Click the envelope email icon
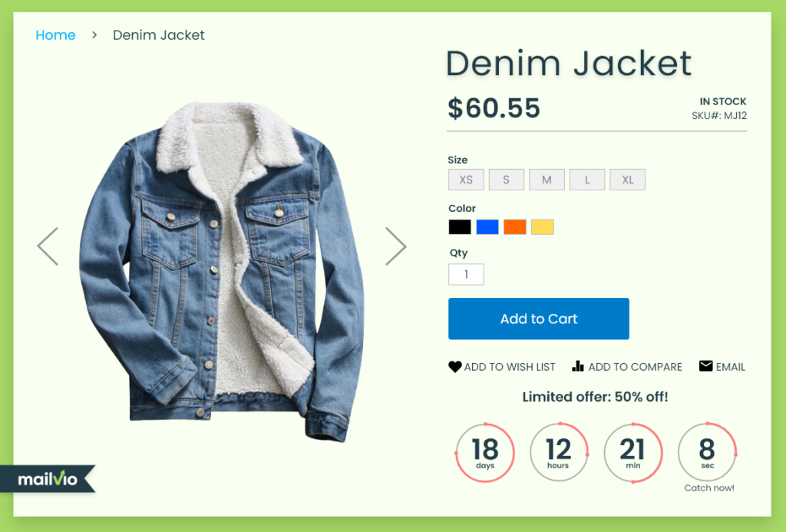The height and width of the screenshot is (532, 786). click(706, 366)
